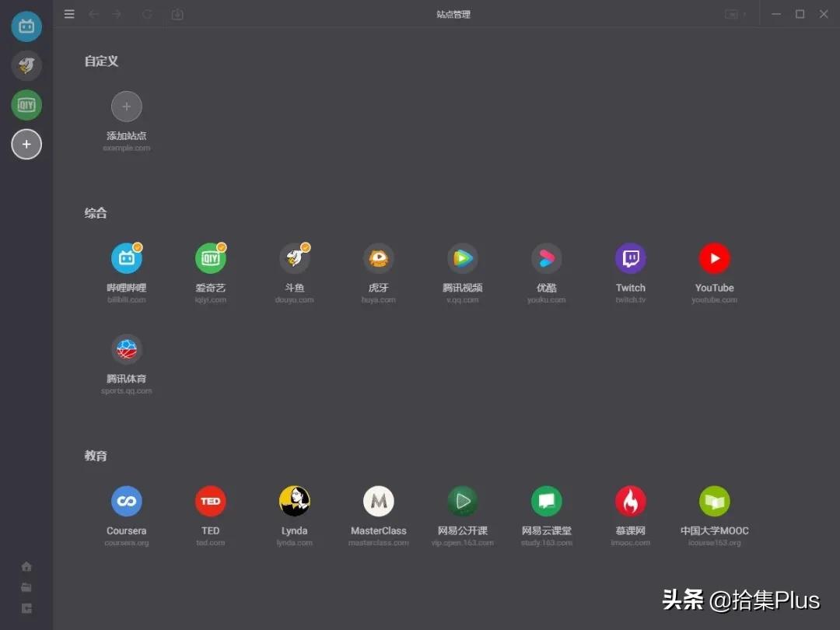
Task: Select the 虎牙 site icon
Action: (x=379, y=258)
